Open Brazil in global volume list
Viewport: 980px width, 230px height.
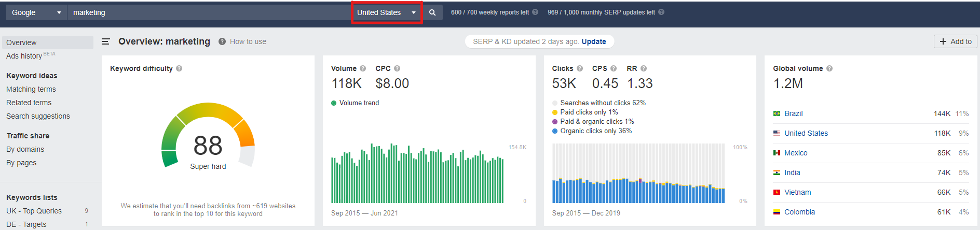pyautogui.click(x=793, y=113)
